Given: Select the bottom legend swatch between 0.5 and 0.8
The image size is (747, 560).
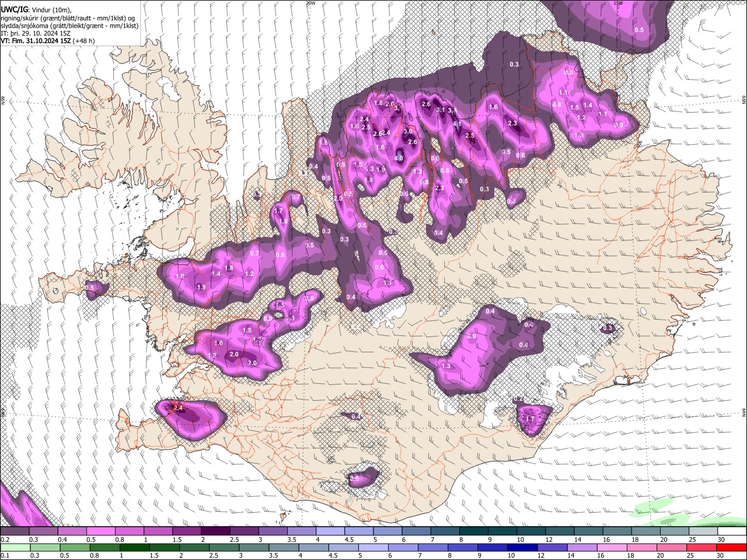Looking at the screenshot, I should tap(76, 547).
